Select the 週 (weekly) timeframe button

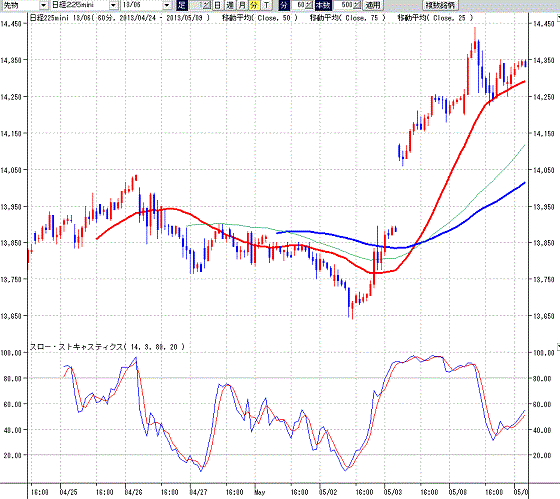(230, 5)
